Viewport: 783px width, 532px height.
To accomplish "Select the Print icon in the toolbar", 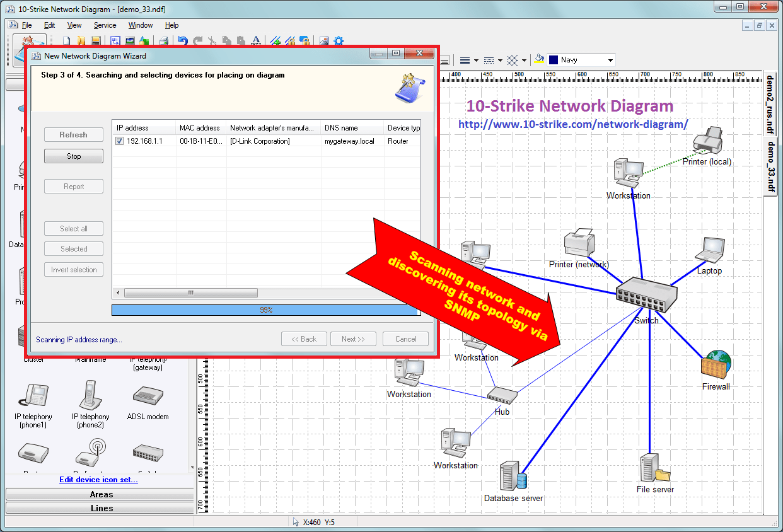I will (x=163, y=40).
